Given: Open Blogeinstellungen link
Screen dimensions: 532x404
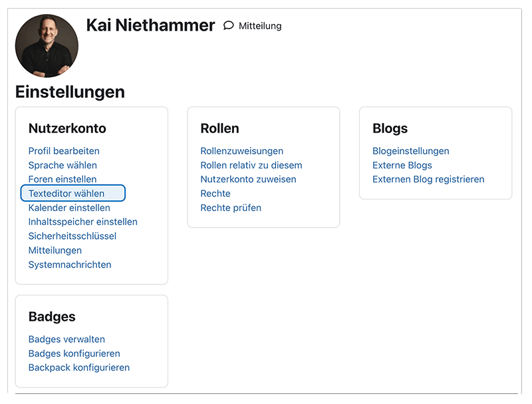Looking at the screenshot, I should [411, 151].
